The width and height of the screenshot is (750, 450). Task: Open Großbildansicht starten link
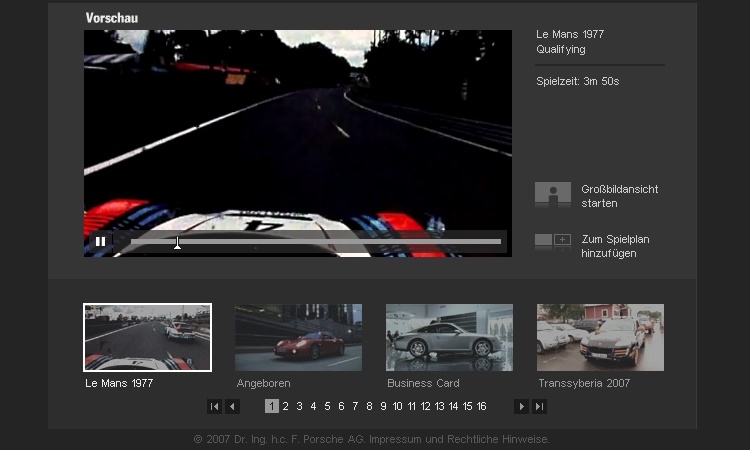coord(619,196)
